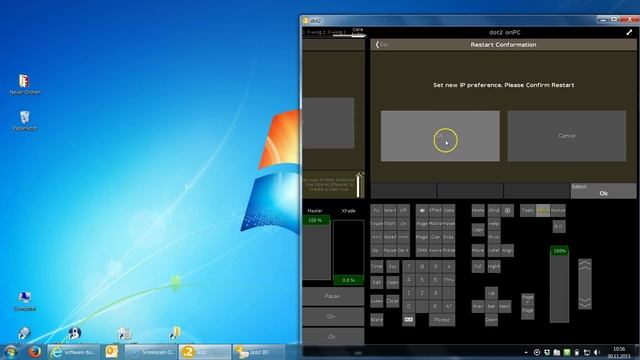Screen dimensions: 640x360
Task: Toggle the Blind key
Action: [x=494, y=211]
